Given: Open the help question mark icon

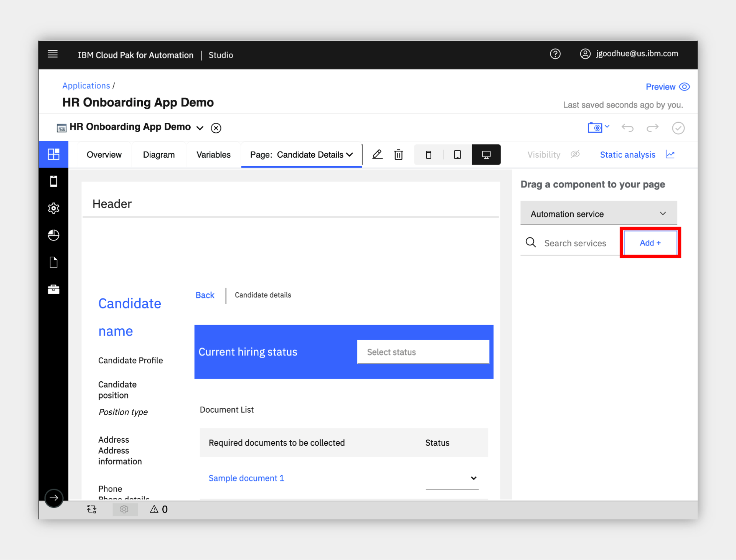Looking at the screenshot, I should (x=555, y=54).
